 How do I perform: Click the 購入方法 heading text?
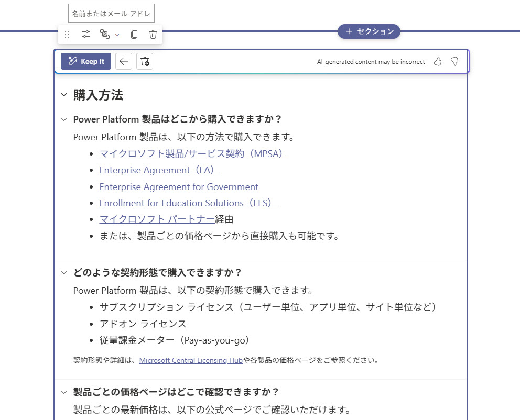tap(98, 95)
